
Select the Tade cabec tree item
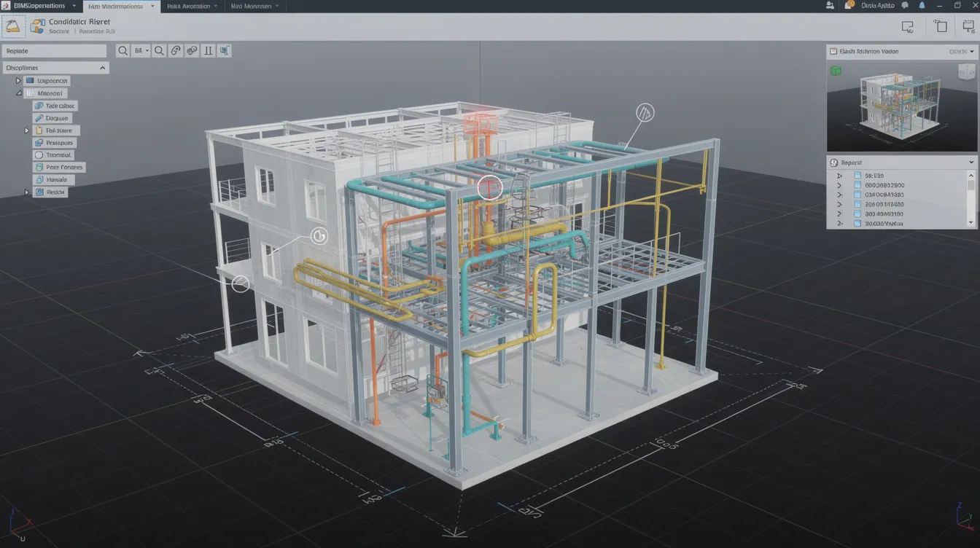[x=55, y=106]
